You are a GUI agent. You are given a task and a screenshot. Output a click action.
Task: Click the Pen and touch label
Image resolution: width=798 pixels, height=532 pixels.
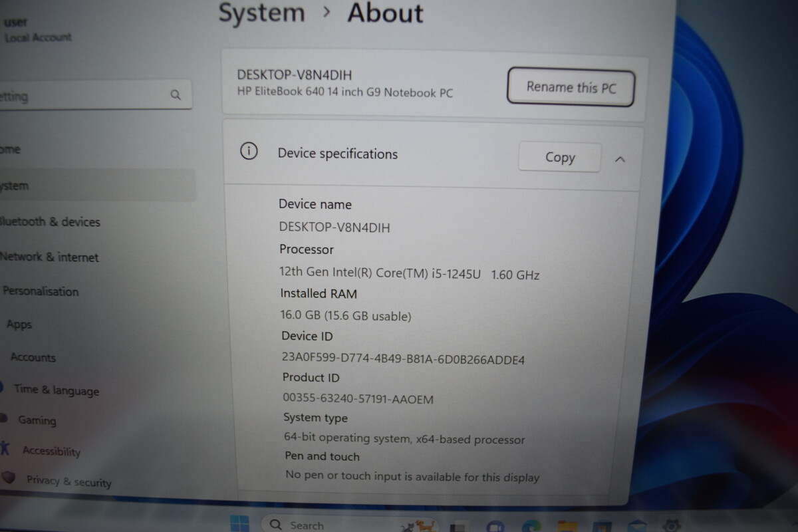[x=323, y=456]
